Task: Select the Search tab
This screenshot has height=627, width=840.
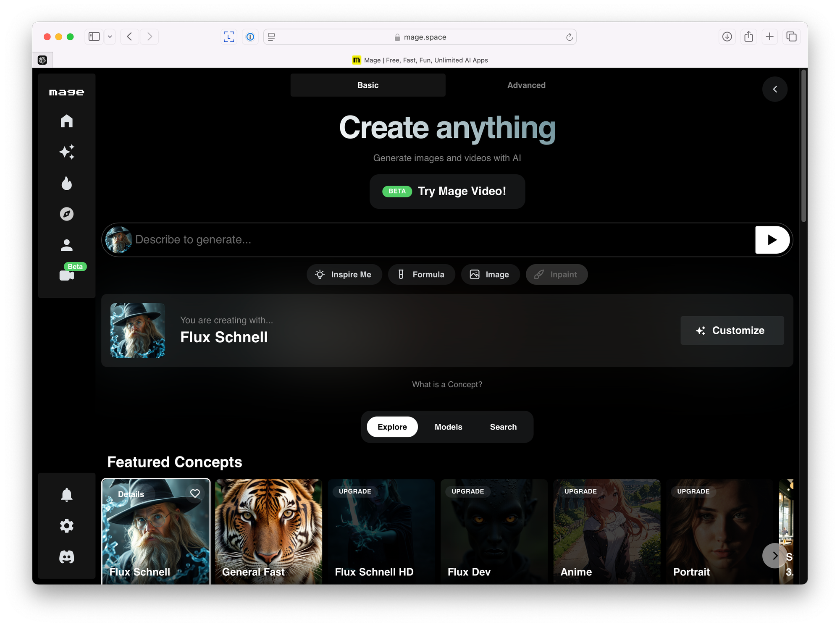Action: click(503, 427)
